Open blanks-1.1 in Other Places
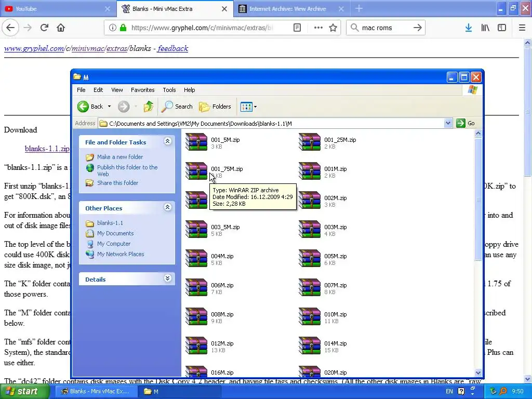The width and height of the screenshot is (532, 399). click(110, 223)
